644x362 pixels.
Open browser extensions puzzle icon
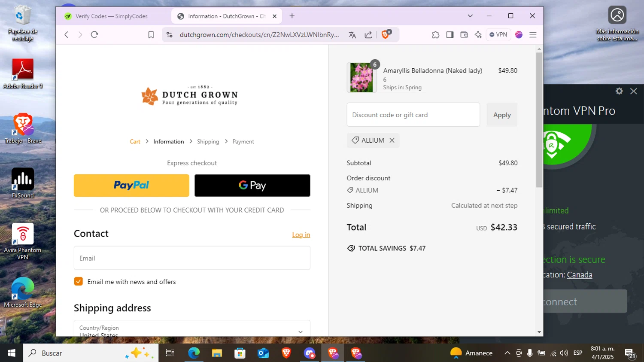tap(435, 35)
